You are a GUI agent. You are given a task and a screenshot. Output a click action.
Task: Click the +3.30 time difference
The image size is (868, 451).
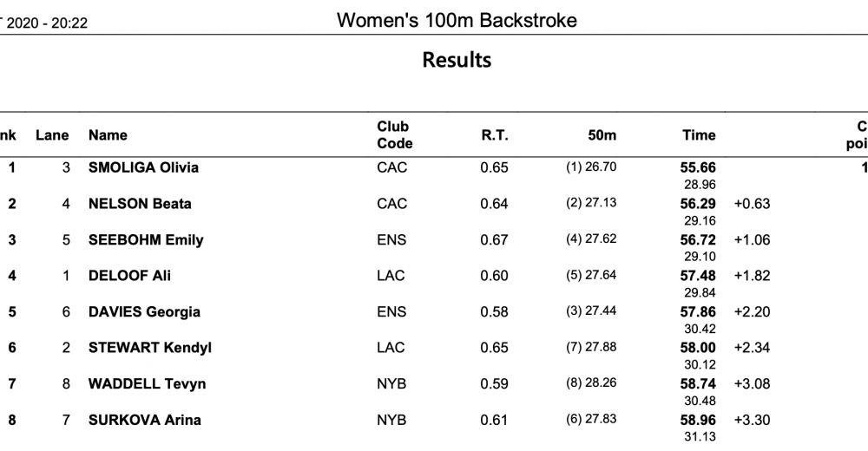click(752, 420)
